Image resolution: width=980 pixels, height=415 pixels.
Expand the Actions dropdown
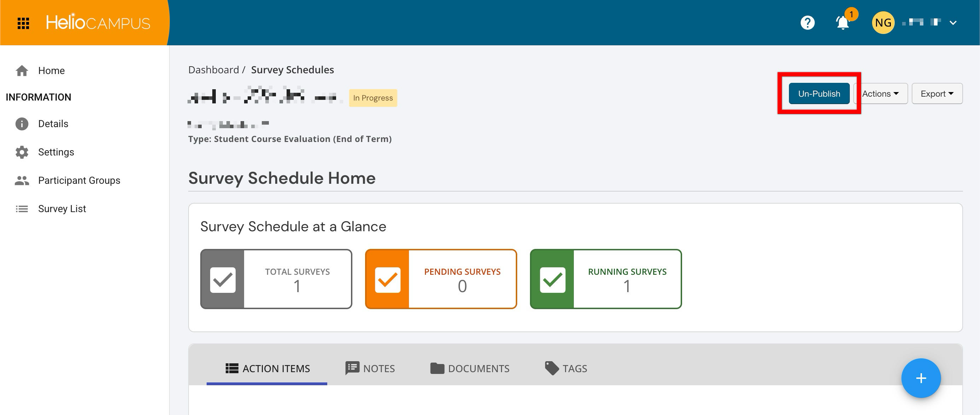(881, 94)
